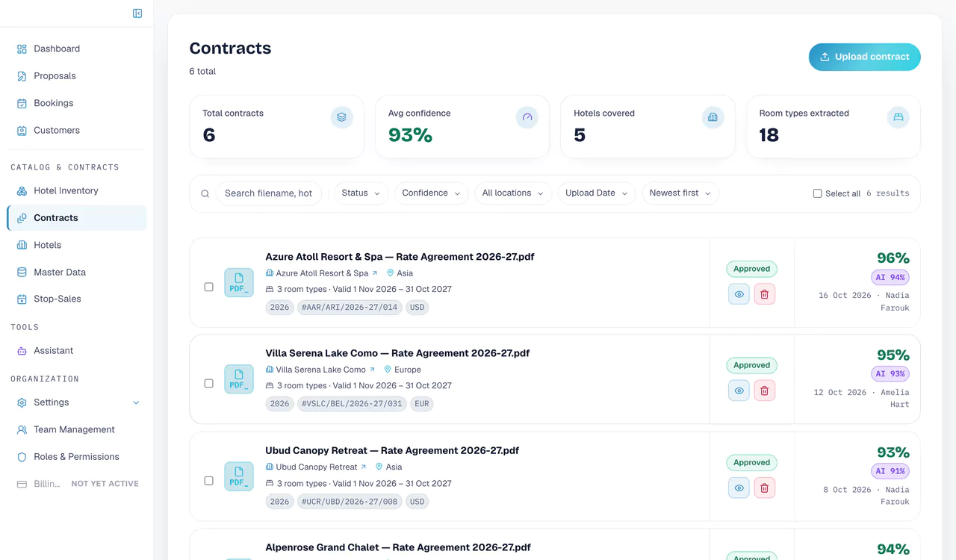Open the Upload Date filter dropdown
This screenshot has height=560, width=956.
tap(597, 193)
